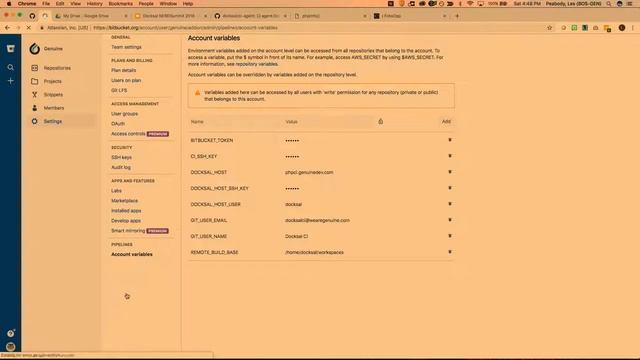Screen dimensions: 640x360
Task: Click into the variable Value field
Action: click(329, 122)
